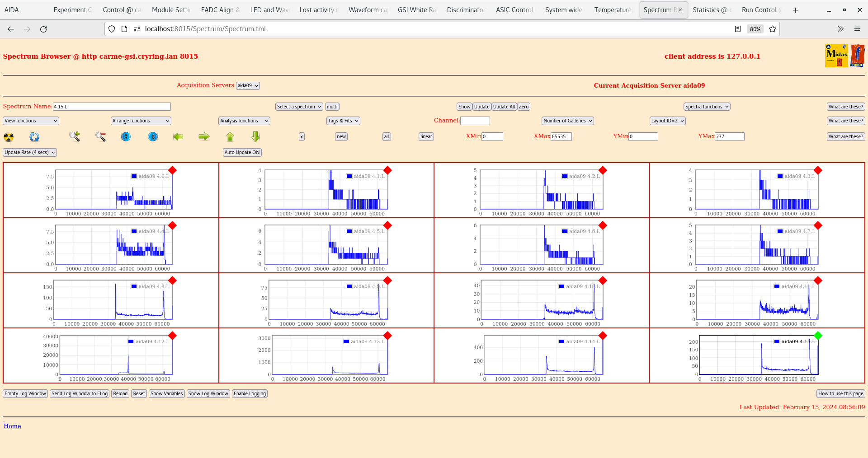Click the Update All button
868x458 pixels.
pos(504,107)
